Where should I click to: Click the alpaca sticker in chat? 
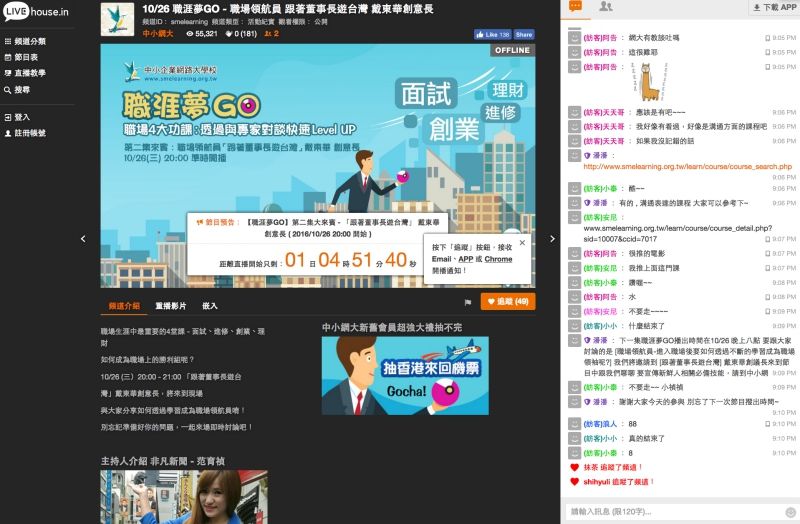click(x=648, y=81)
